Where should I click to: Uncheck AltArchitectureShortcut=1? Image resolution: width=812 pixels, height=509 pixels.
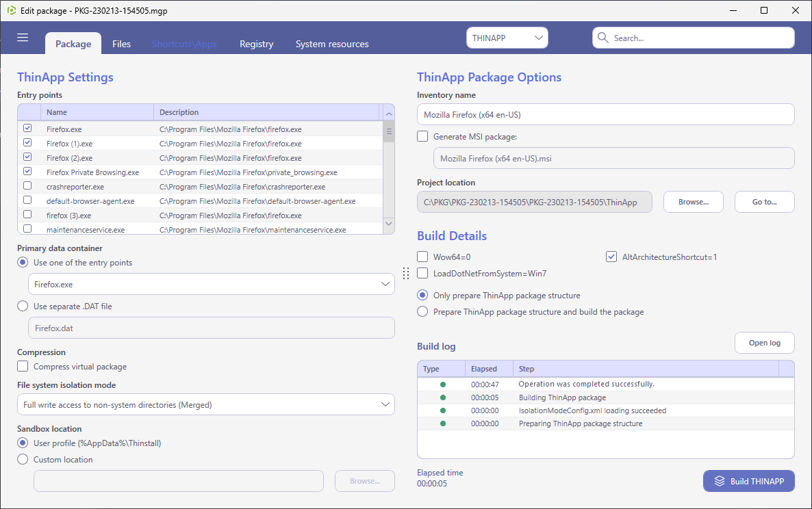611,257
